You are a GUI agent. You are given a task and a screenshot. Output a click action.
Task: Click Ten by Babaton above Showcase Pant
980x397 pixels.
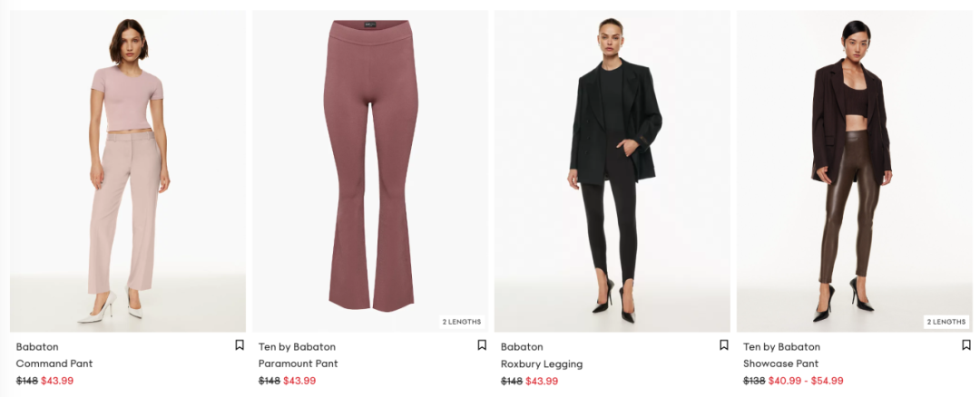point(781,346)
